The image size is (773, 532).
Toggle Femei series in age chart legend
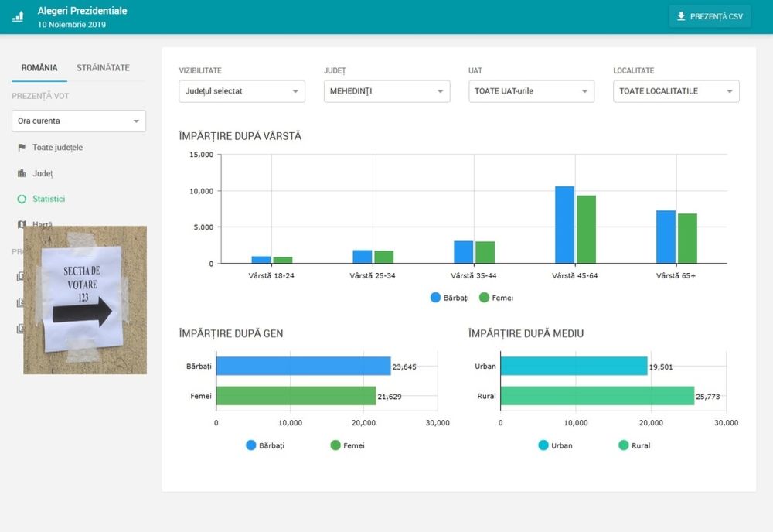coord(485,298)
